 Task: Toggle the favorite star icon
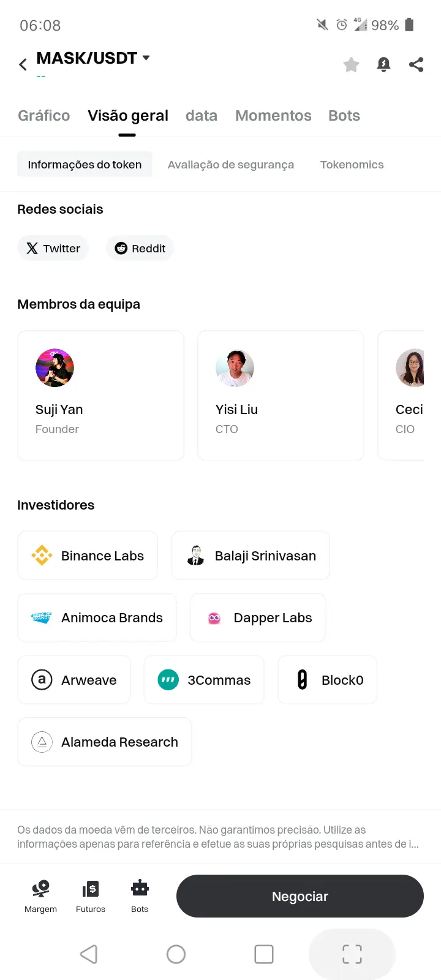click(351, 64)
